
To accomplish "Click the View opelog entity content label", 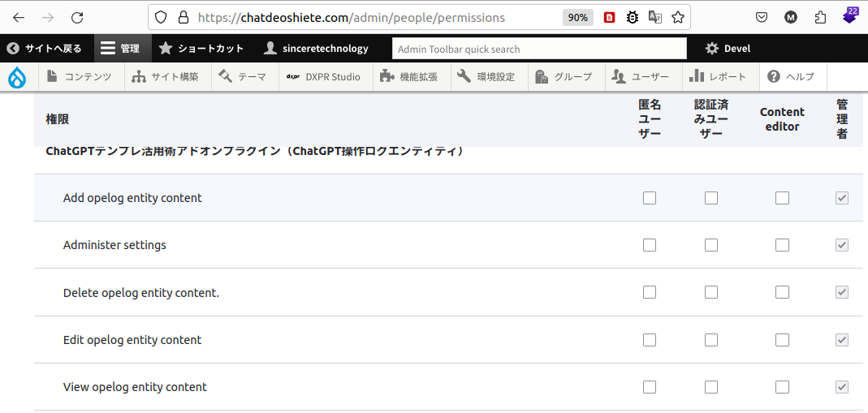I will (135, 387).
